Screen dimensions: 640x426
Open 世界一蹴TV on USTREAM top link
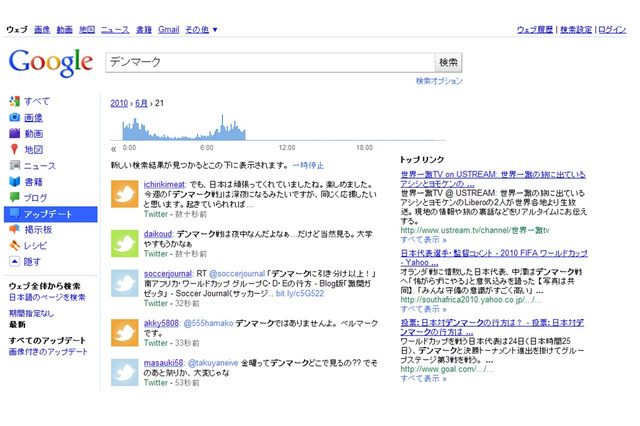(x=493, y=179)
